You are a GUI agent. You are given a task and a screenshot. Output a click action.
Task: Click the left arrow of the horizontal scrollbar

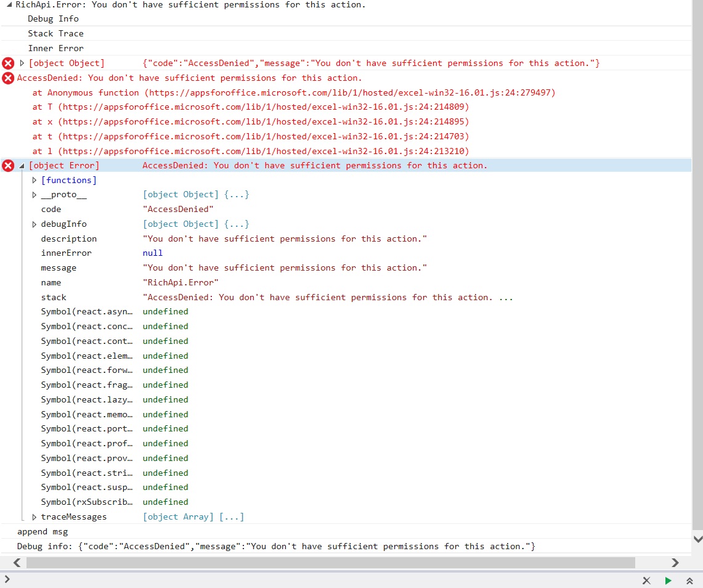pos(17,563)
